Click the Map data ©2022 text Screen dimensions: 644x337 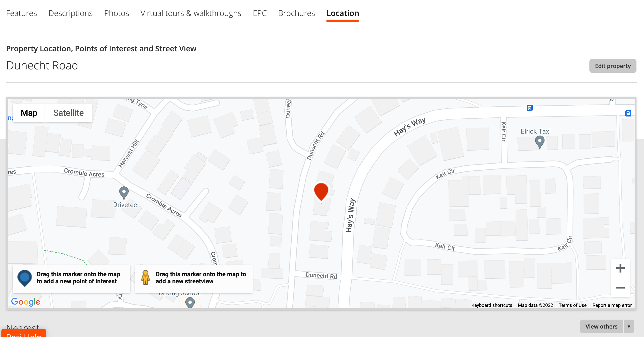tap(535, 305)
